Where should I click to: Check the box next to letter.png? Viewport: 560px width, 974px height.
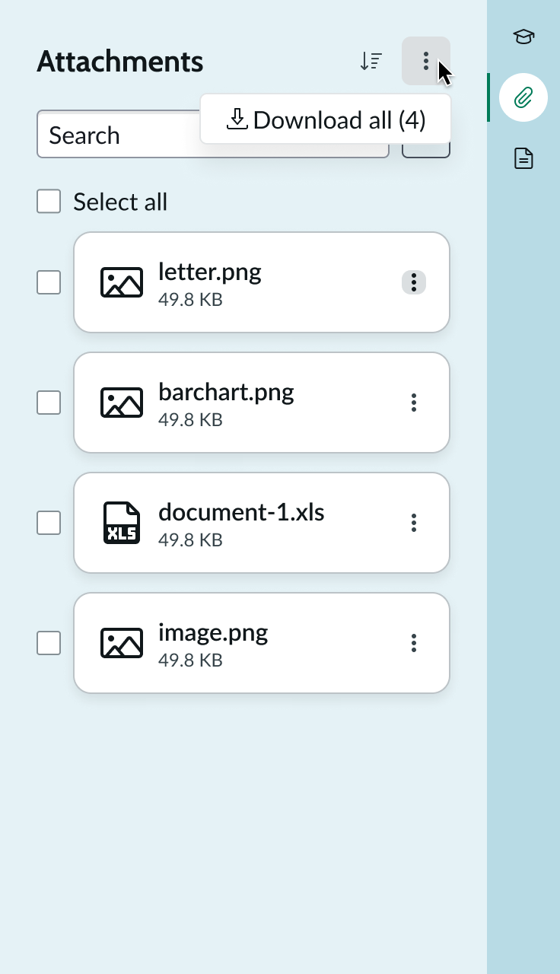(49, 282)
